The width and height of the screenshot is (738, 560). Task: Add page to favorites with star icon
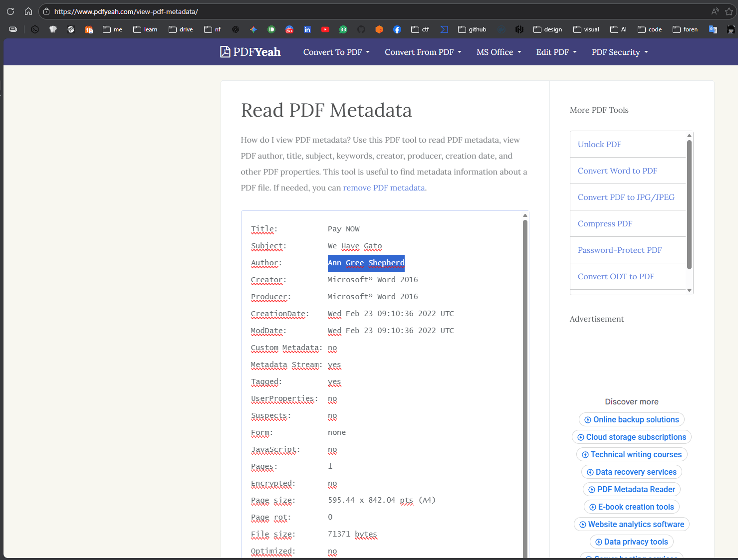pyautogui.click(x=729, y=11)
